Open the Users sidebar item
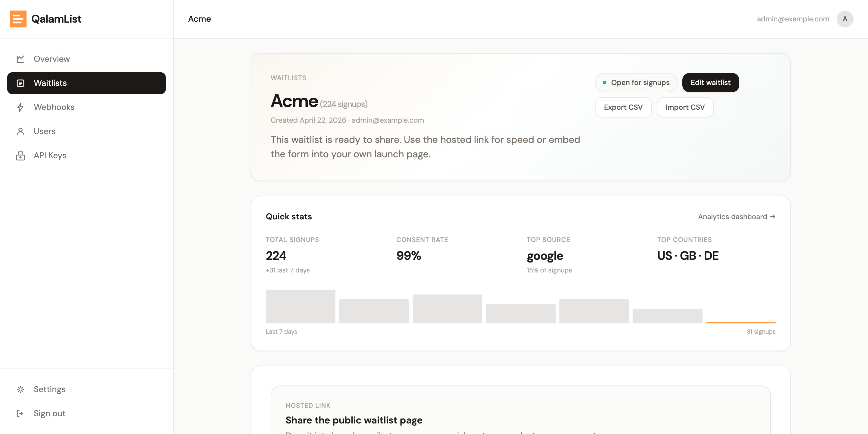 click(86, 131)
